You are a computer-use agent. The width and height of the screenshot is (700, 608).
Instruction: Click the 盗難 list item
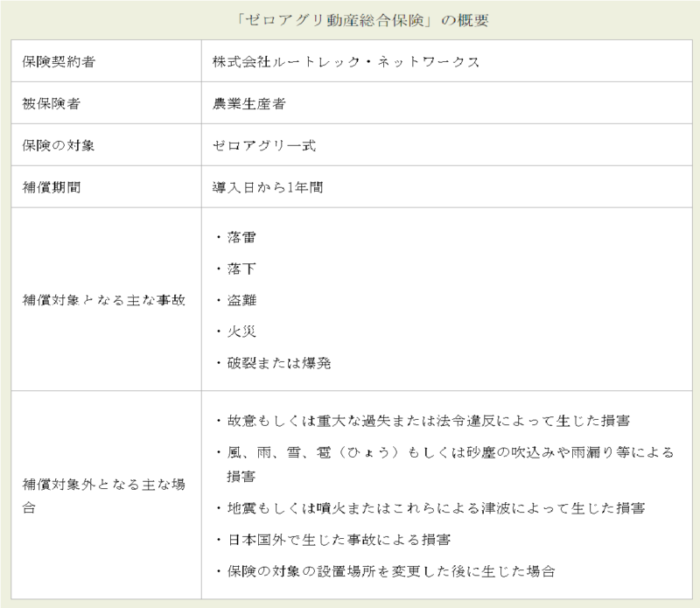[x=236, y=300]
